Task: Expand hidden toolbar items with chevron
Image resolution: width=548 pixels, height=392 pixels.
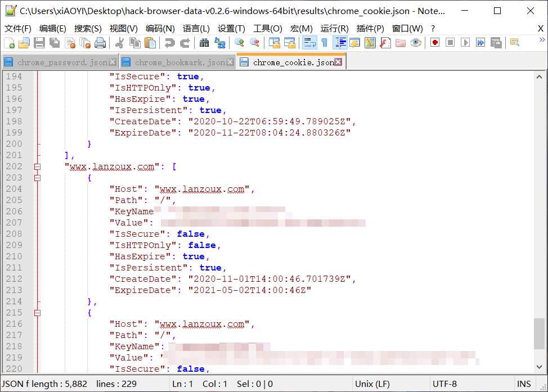Action: (x=542, y=40)
